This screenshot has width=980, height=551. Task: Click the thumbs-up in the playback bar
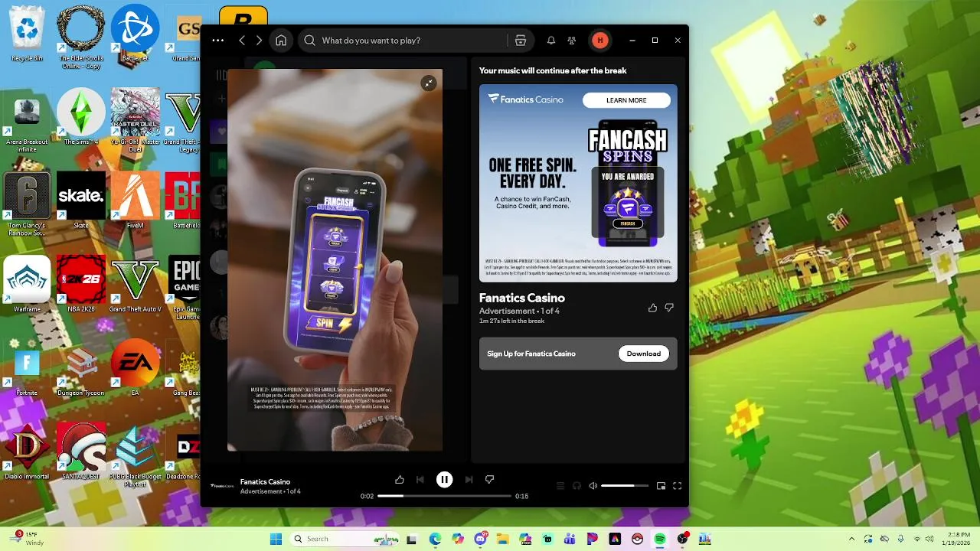[399, 480]
